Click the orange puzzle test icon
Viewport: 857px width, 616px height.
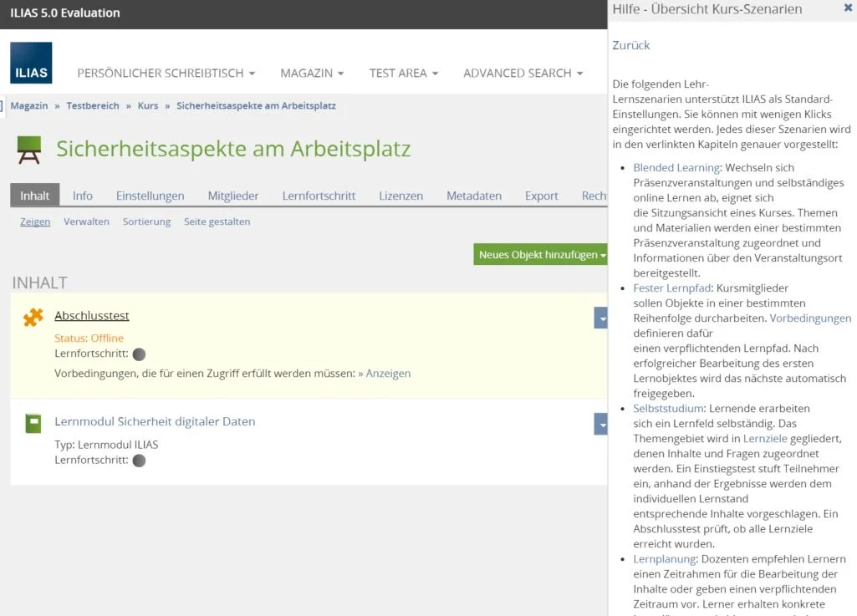click(33, 318)
